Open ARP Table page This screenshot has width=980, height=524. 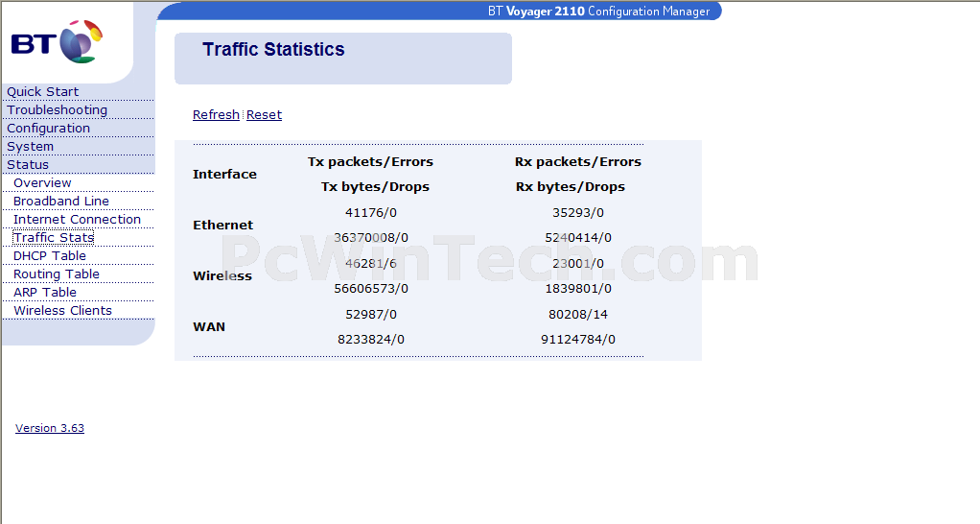tap(45, 292)
